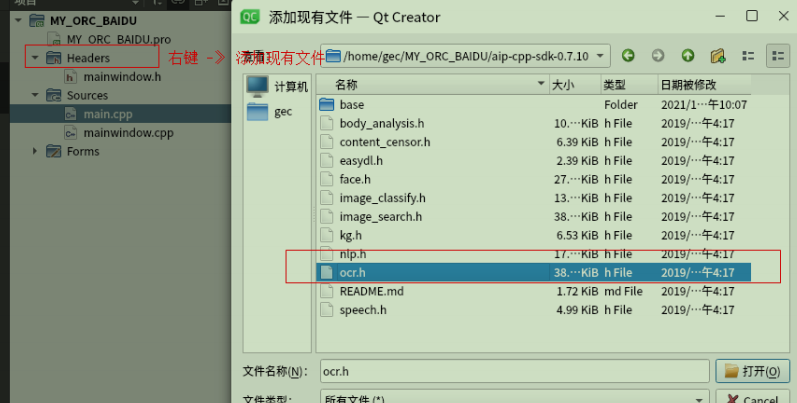
Task: Open the 文件类型 filter dropdown
Action: [x=514, y=398]
